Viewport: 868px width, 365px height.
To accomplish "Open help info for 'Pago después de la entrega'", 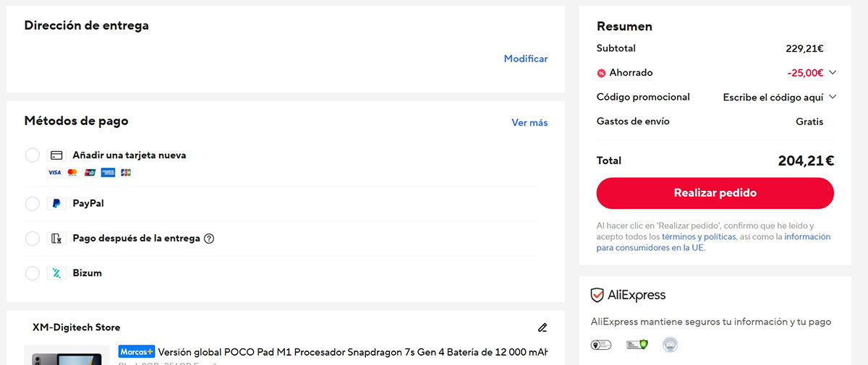I will coord(209,239).
